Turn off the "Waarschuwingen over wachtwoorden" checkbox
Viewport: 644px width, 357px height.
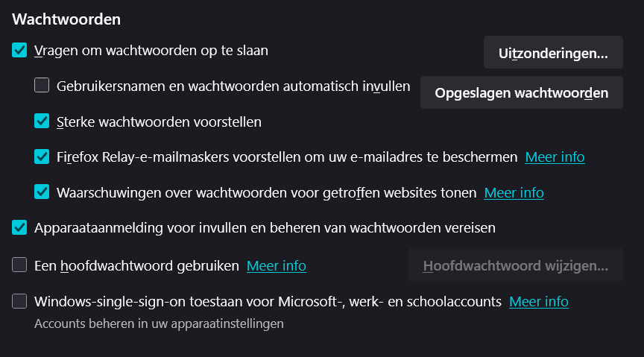point(42,192)
